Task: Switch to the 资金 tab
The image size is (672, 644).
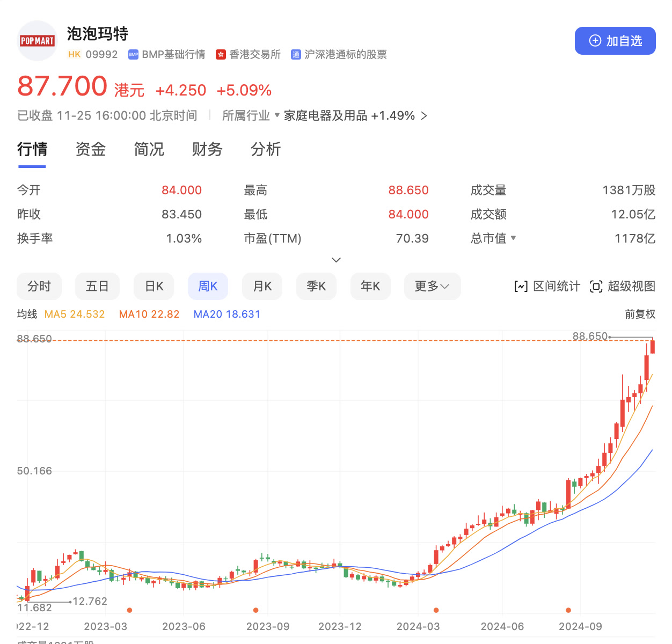Action: click(x=91, y=149)
